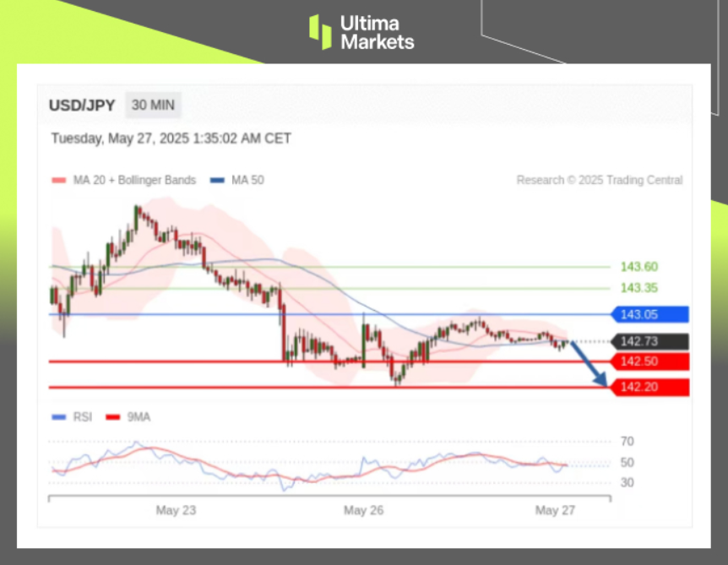Click the RSI 50 level label
This screenshot has height=565, width=728.
pos(627,463)
